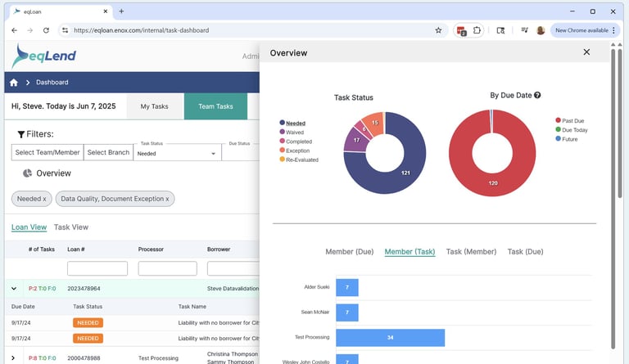Image resolution: width=629 pixels, height=364 pixels.
Task: Click the Sean McNair bar showing 7
Action: [x=347, y=312]
